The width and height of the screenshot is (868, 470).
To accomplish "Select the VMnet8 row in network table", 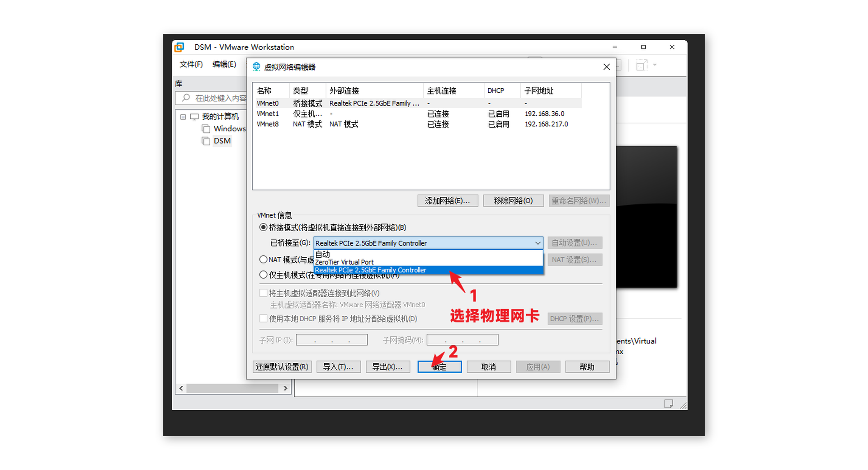I will click(x=418, y=124).
